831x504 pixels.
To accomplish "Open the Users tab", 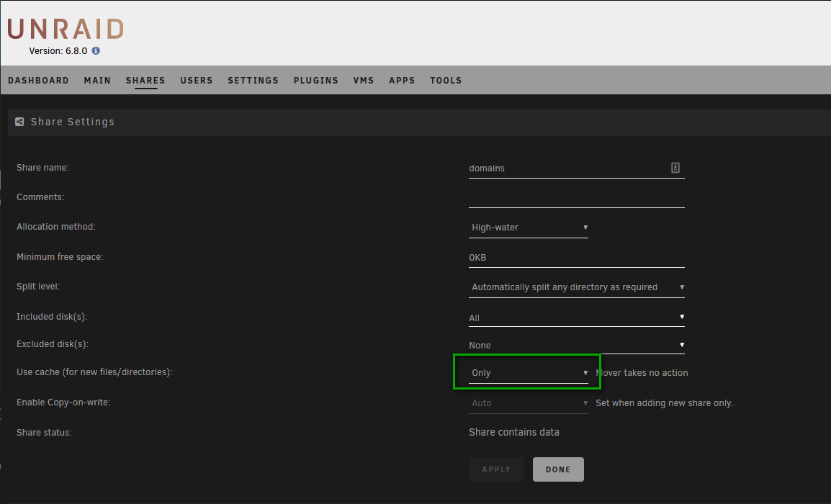I will (x=196, y=81).
